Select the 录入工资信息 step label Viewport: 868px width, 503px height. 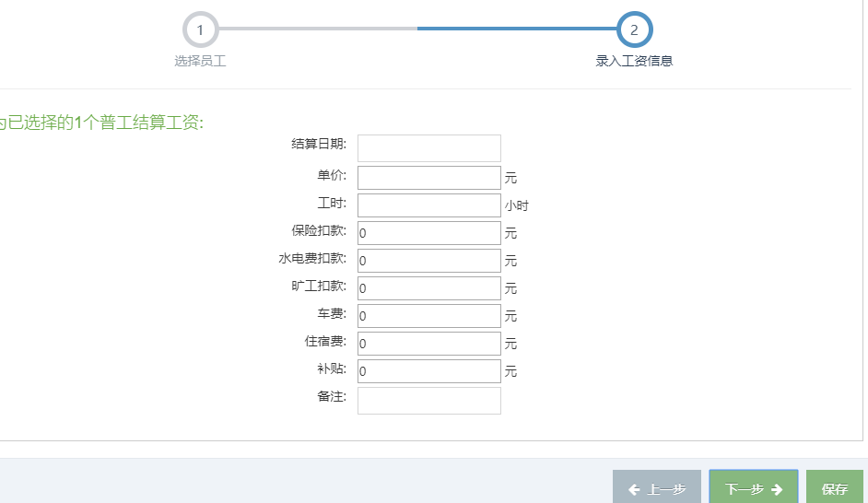click(x=634, y=62)
